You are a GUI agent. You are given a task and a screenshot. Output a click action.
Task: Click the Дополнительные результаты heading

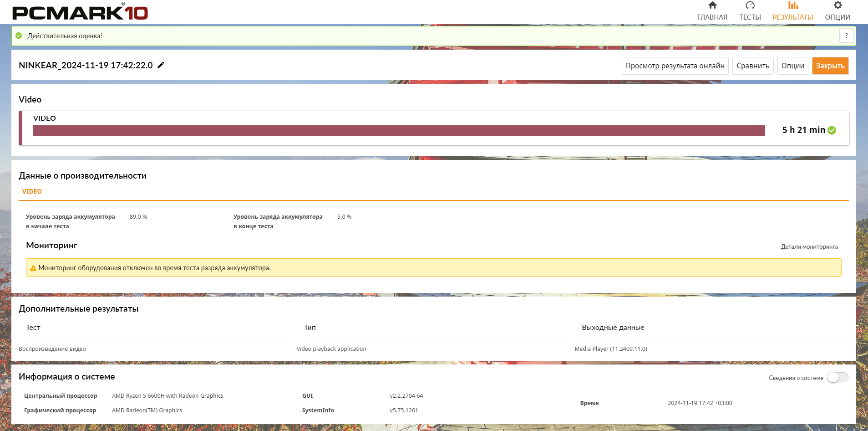(x=79, y=309)
